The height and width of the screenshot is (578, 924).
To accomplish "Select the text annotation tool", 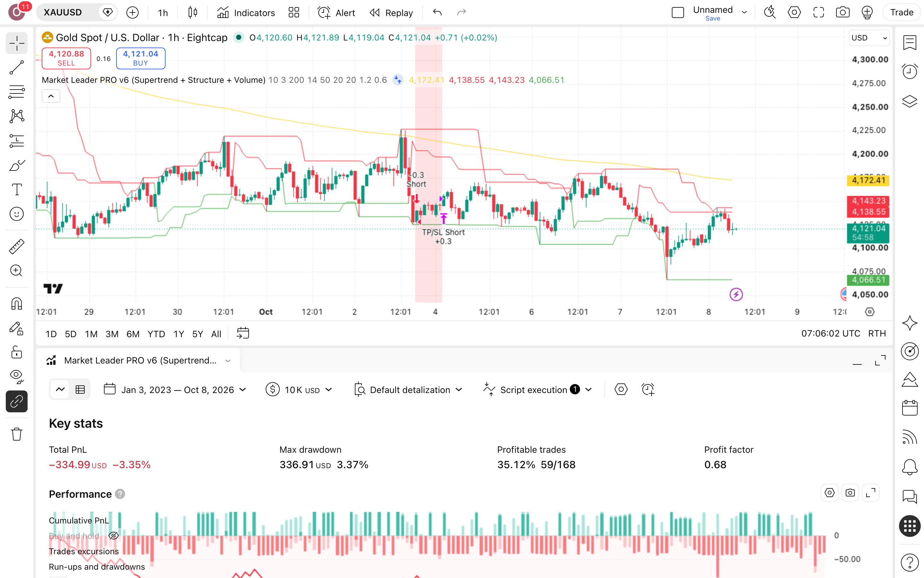I will tap(16, 189).
